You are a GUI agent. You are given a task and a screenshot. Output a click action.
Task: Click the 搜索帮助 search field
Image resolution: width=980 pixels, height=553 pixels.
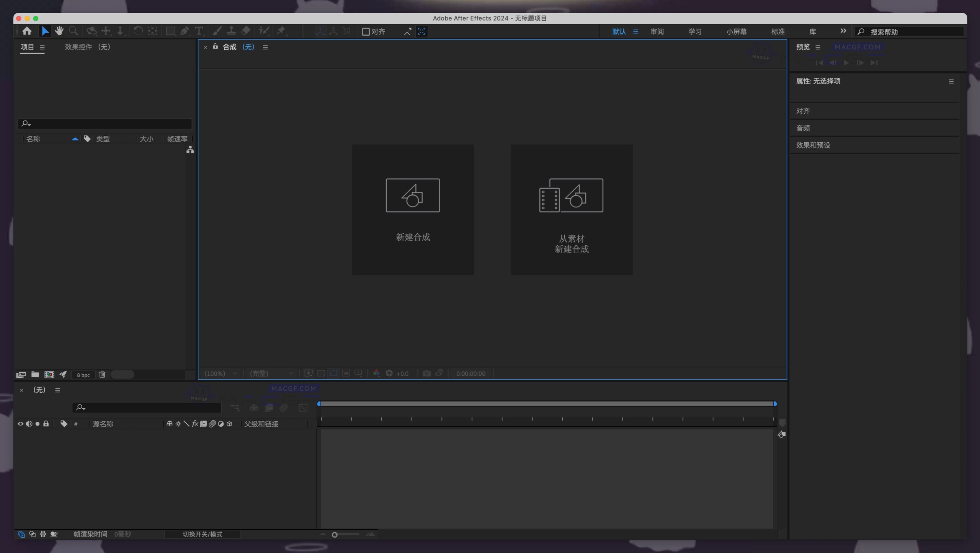911,32
